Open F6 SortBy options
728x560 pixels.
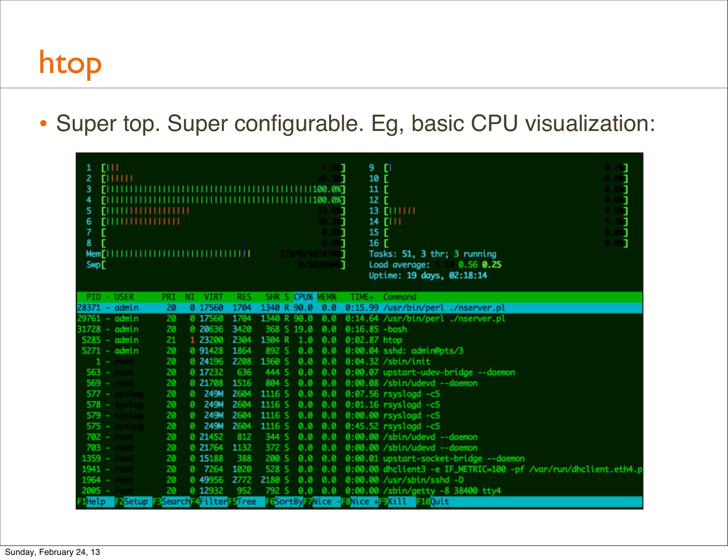pyautogui.click(x=288, y=502)
